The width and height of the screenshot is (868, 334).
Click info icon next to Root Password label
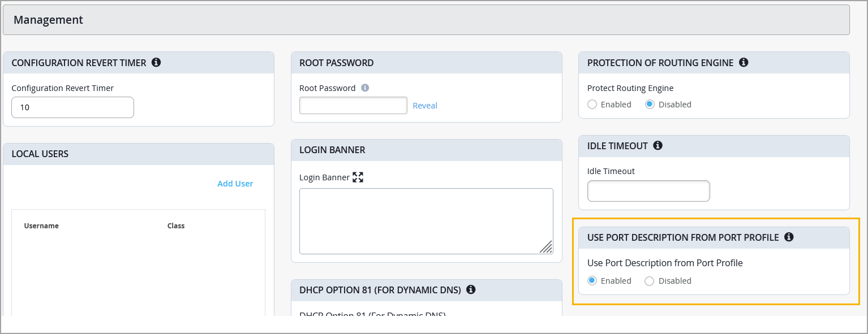point(365,88)
